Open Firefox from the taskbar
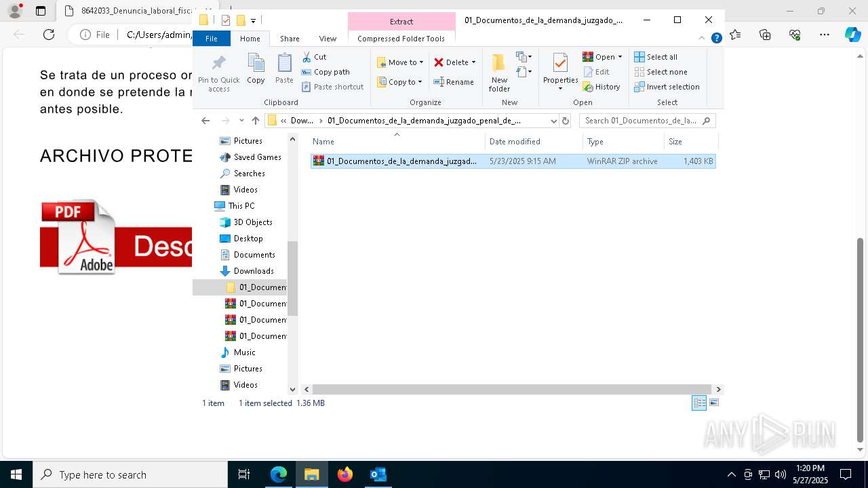868x488 pixels. [344, 474]
